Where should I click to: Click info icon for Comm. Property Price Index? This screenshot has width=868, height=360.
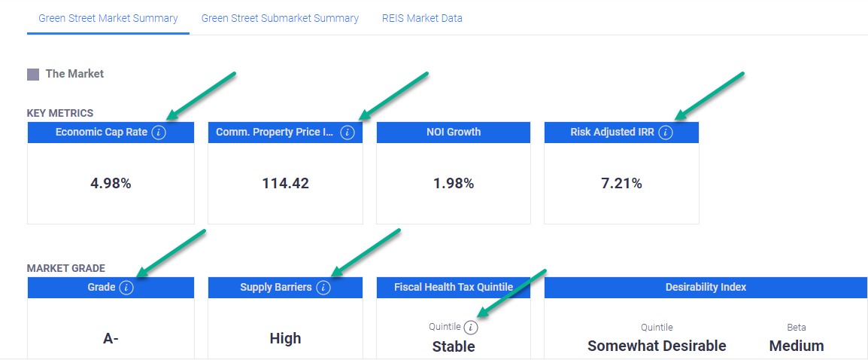(347, 133)
